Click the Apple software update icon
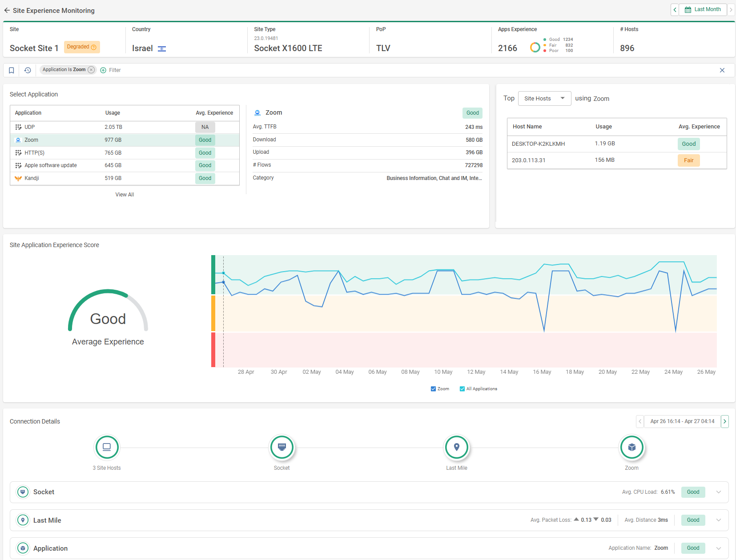Screen dimensions: 736x560 18,165
